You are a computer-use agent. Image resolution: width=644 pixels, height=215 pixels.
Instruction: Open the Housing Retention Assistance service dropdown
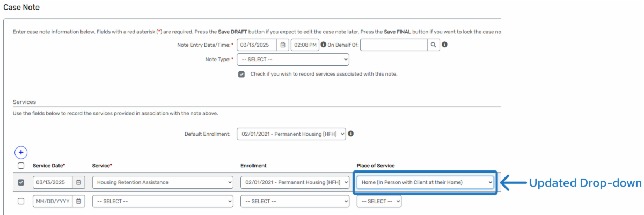(x=162, y=182)
